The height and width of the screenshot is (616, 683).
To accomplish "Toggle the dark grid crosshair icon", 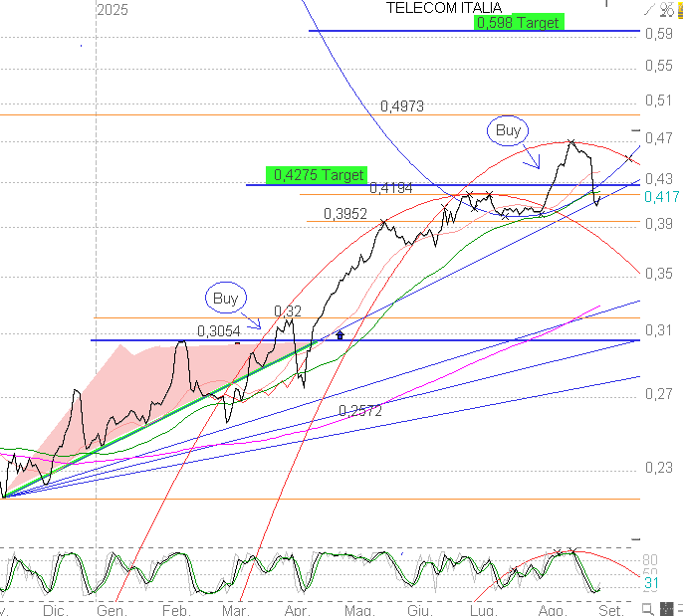I will [x=667, y=609].
